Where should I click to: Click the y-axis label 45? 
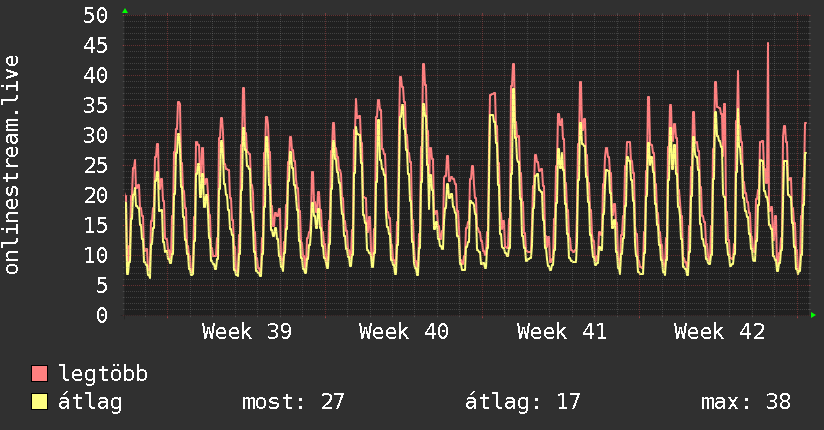pos(96,45)
